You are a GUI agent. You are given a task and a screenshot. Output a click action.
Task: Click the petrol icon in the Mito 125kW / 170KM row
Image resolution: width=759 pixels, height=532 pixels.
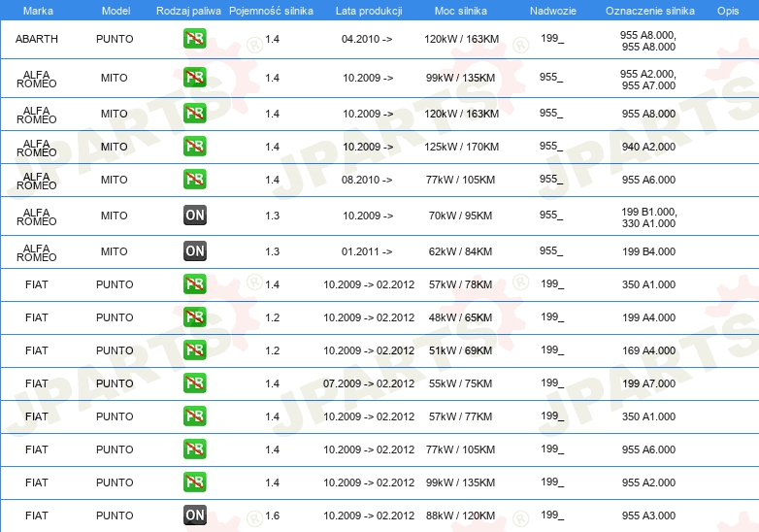[x=195, y=147]
